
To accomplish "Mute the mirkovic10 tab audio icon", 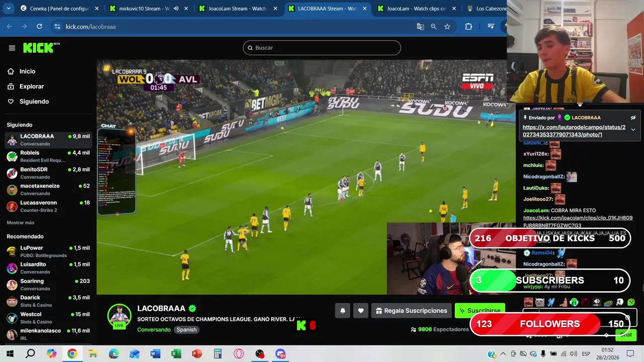I will pyautogui.click(x=176, y=9).
